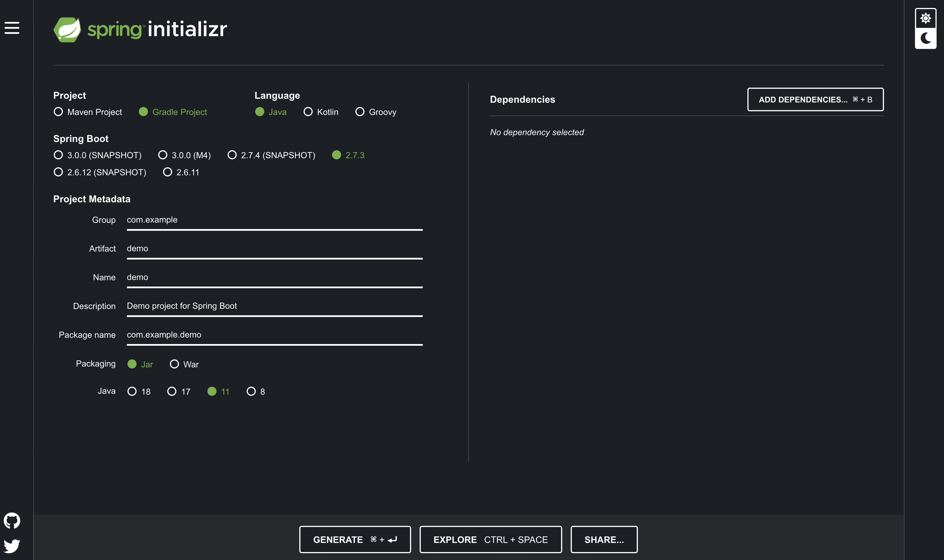Open Explore project preview
This screenshot has height=560, width=944.
point(490,540)
